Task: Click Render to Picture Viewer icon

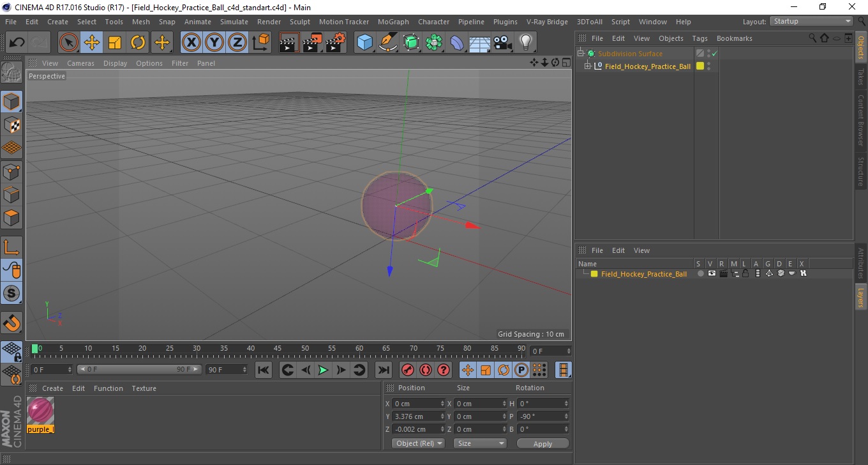Action: (313, 43)
